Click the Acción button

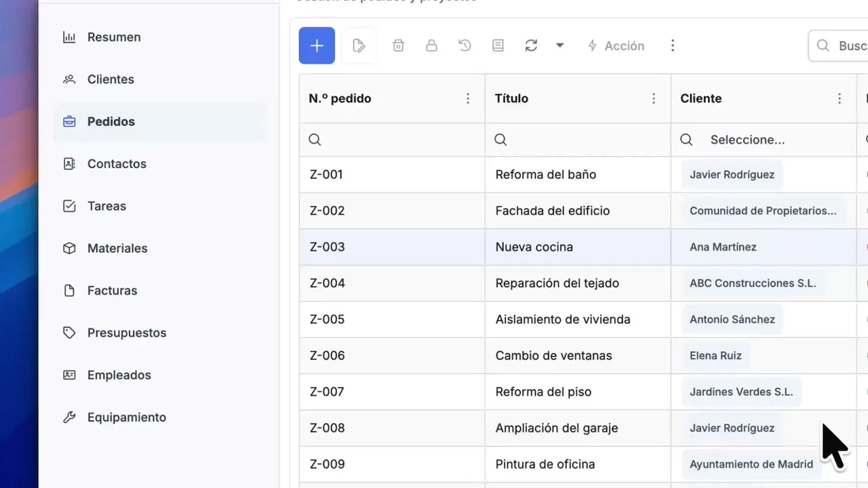[x=616, y=45]
